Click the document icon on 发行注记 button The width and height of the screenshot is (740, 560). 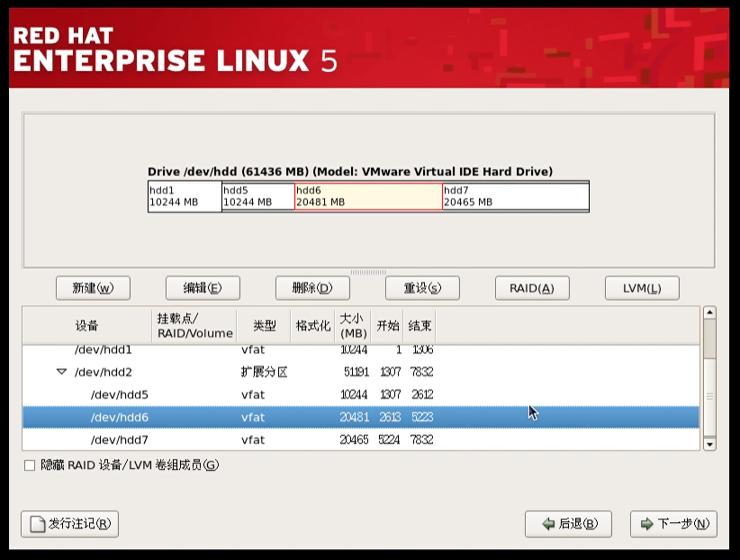click(37, 524)
